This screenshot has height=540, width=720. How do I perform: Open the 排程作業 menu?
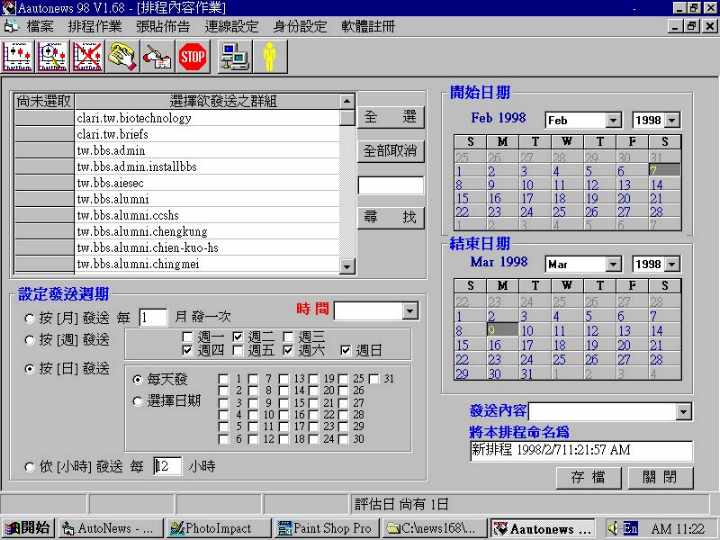[x=95, y=26]
